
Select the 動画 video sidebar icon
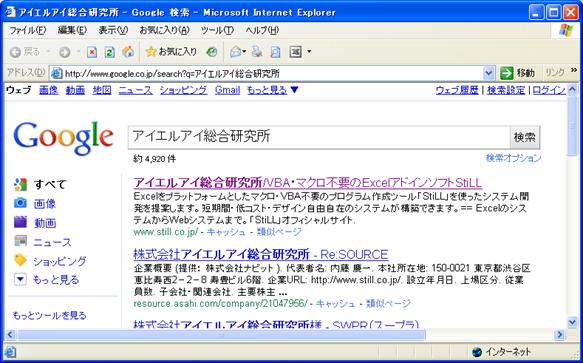tap(20, 222)
